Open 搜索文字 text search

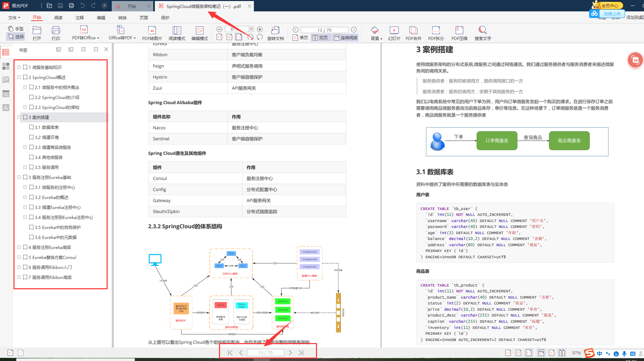click(483, 33)
